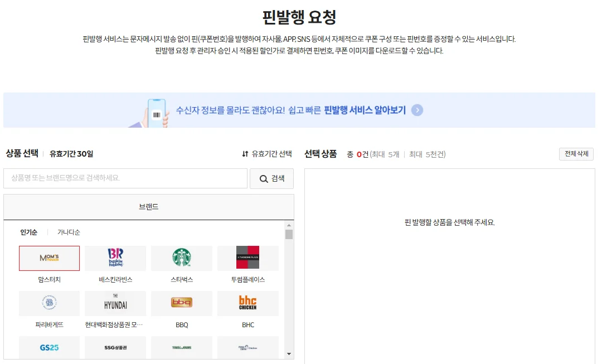Image resolution: width=602 pixels, height=364 pixels.
Task: Choose the BHC 치킨 brand icon
Action: [x=248, y=303]
